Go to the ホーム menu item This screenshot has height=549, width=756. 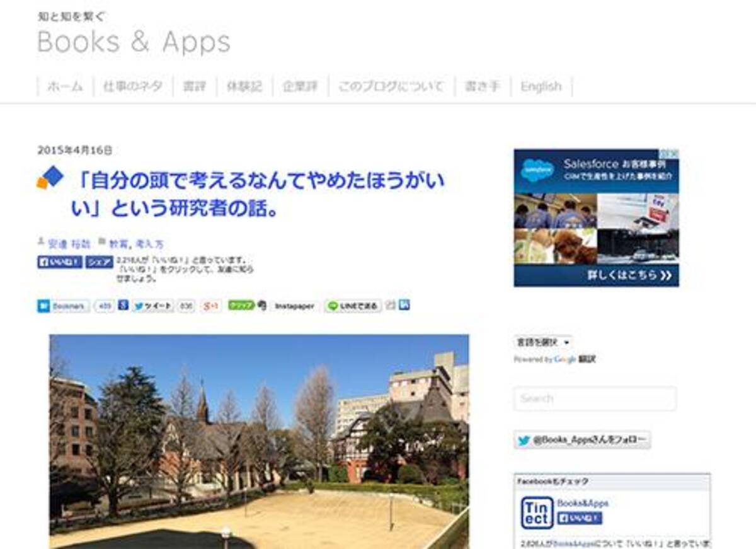(x=65, y=86)
